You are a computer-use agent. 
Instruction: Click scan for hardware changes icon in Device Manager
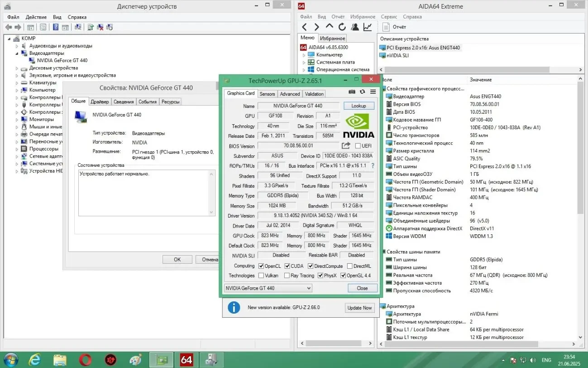tap(78, 27)
